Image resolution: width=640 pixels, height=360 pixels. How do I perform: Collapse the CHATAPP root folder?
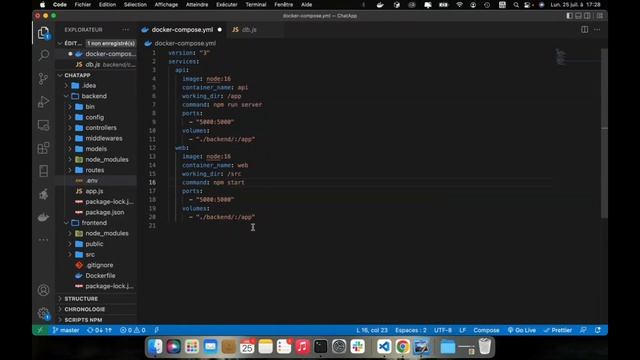coord(60,76)
